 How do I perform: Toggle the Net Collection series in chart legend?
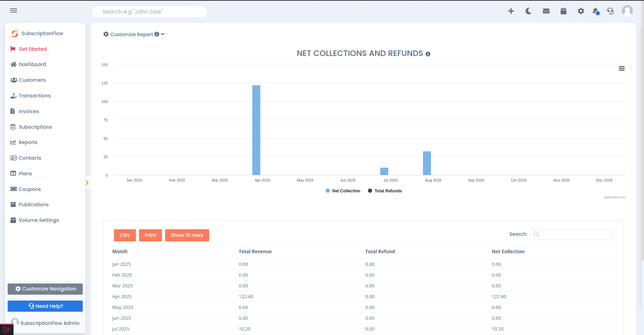(343, 191)
